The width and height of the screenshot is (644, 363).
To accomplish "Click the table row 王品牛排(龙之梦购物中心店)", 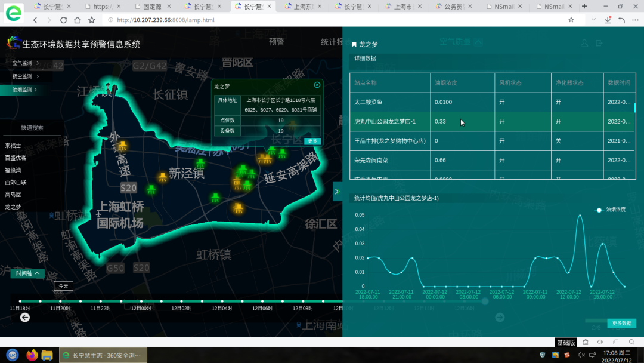I will 493,140.
